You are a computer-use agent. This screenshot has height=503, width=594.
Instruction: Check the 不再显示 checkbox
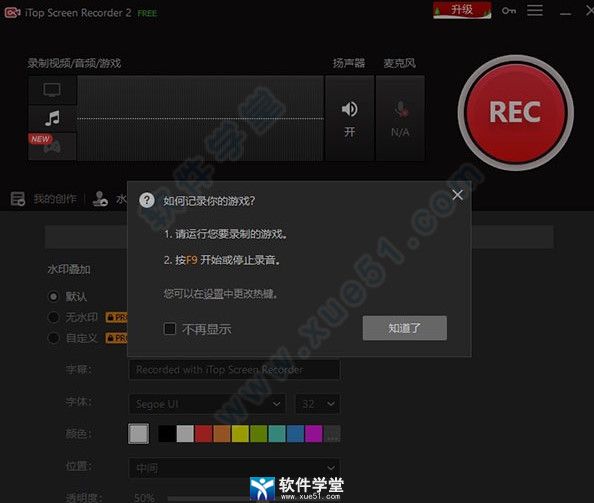click(x=169, y=329)
